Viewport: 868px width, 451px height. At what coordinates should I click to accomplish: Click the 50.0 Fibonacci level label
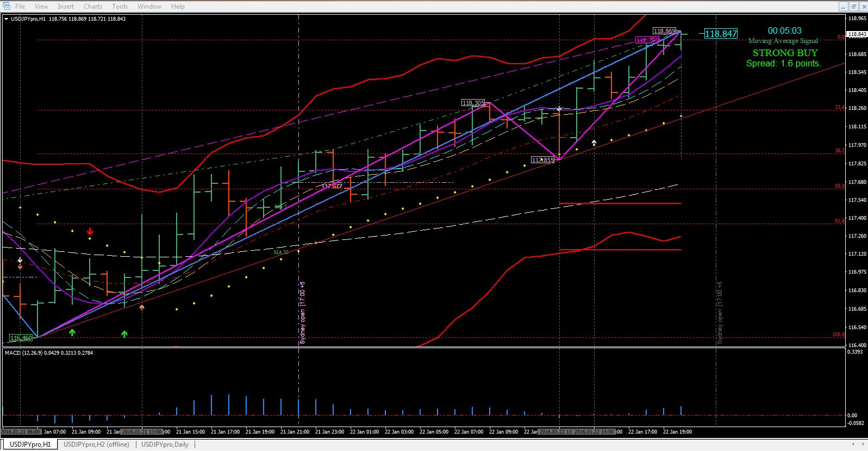840,186
